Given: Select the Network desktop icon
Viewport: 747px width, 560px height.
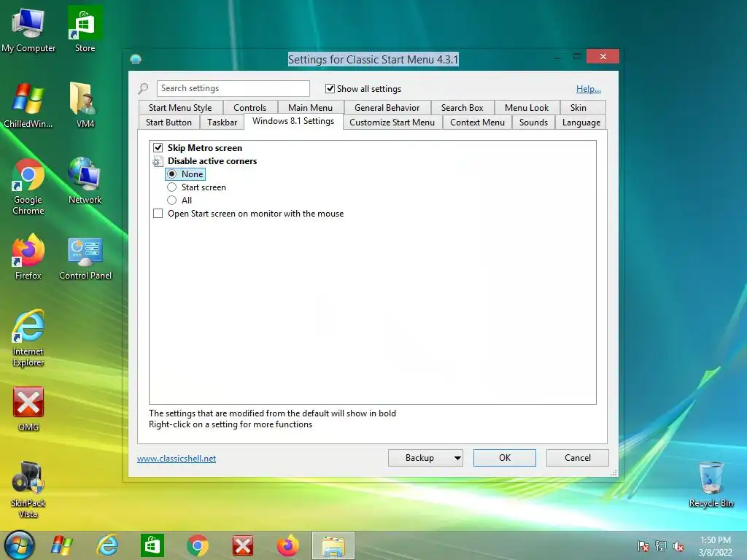Looking at the screenshot, I should point(85,181).
